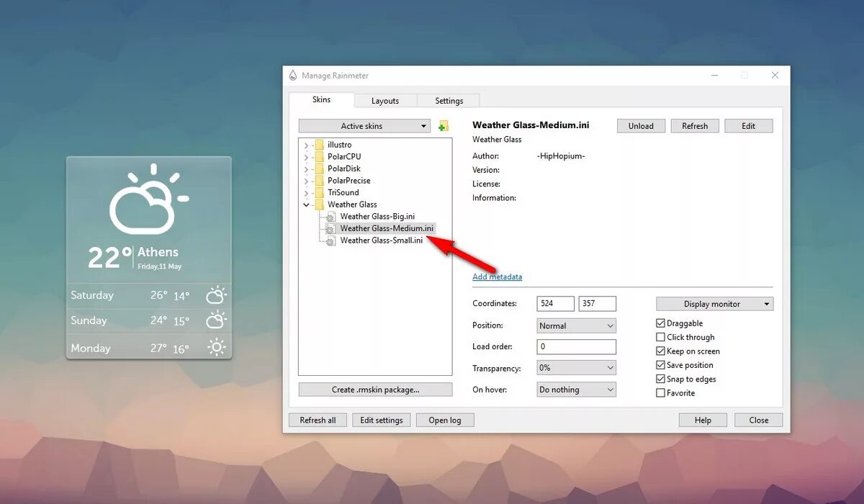The height and width of the screenshot is (504, 864).
Task: Click the create new skin folder-plus icon
Action: [444, 126]
